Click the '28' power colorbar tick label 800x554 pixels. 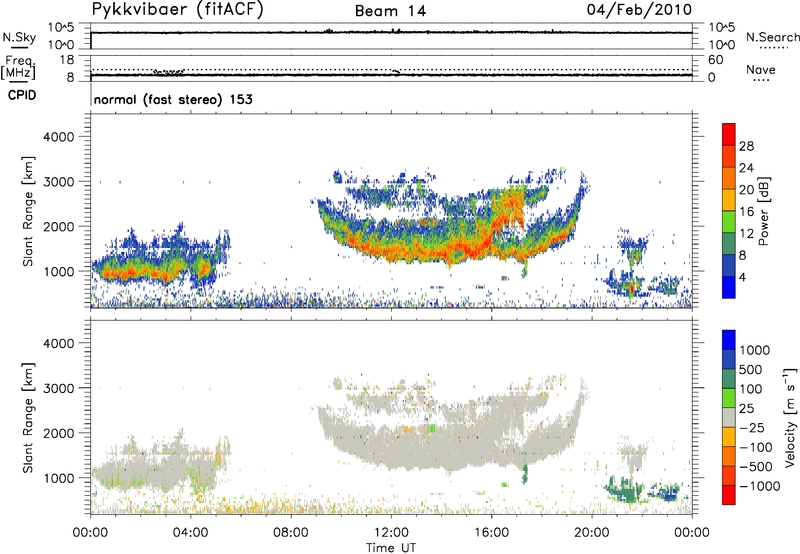(746, 146)
